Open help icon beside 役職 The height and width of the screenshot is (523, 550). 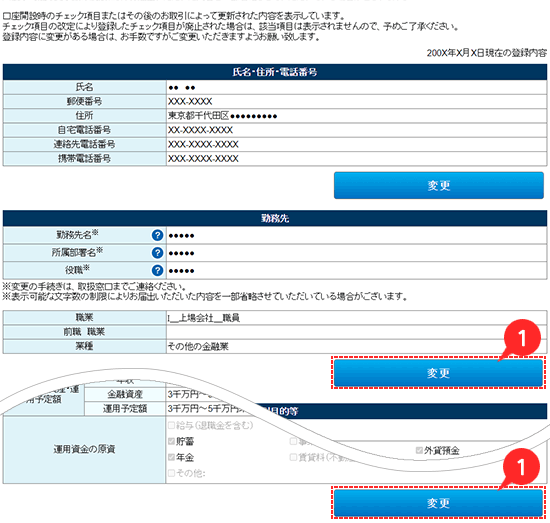(x=157, y=270)
